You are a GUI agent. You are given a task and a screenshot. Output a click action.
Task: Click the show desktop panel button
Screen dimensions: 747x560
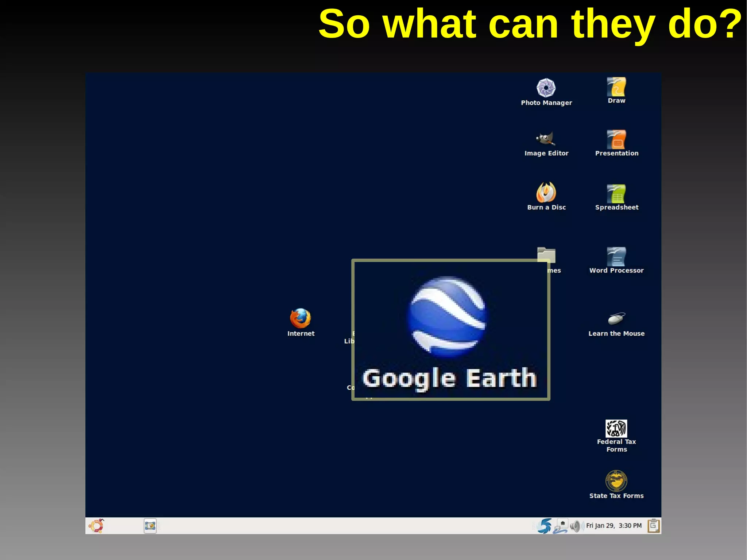(x=150, y=526)
